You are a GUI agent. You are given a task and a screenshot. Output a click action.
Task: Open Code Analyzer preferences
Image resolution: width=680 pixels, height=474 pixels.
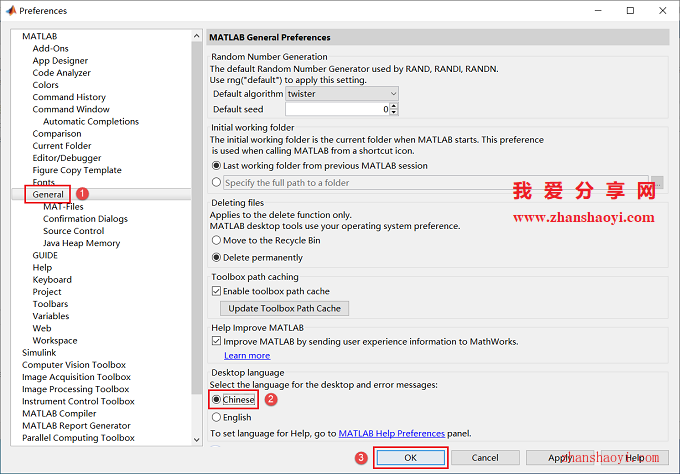tap(62, 72)
